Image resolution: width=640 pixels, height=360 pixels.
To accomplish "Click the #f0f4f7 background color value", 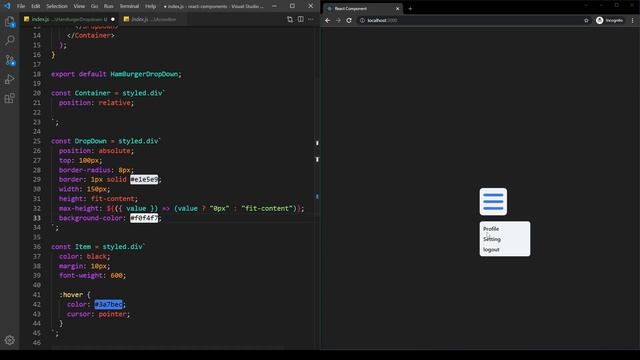I will pyautogui.click(x=144, y=218).
